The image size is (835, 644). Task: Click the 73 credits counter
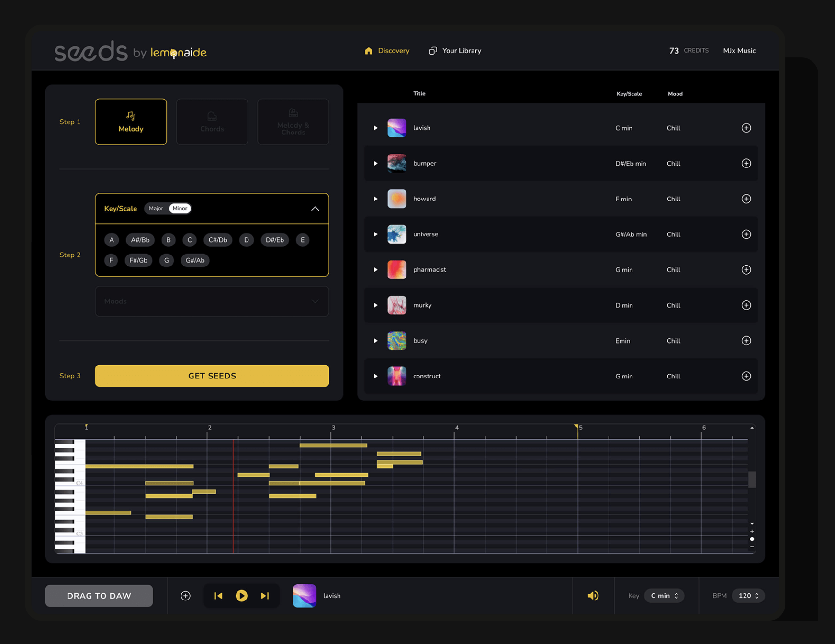click(688, 51)
